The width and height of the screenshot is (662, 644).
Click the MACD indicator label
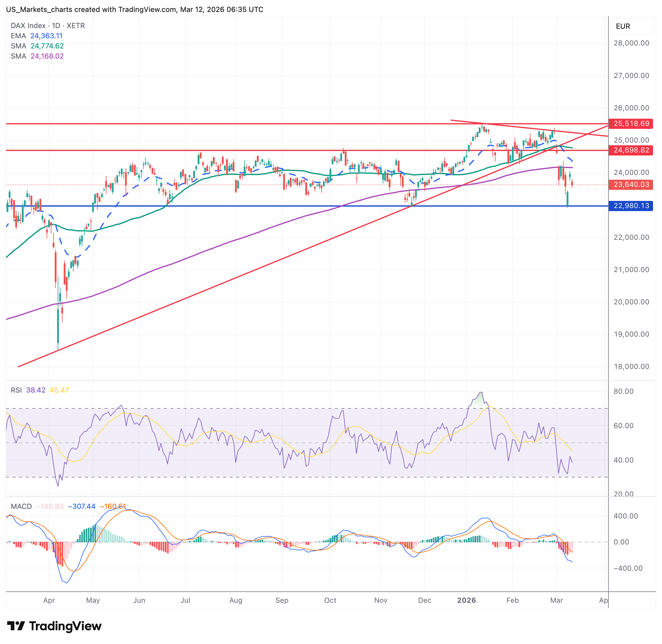[x=21, y=506]
